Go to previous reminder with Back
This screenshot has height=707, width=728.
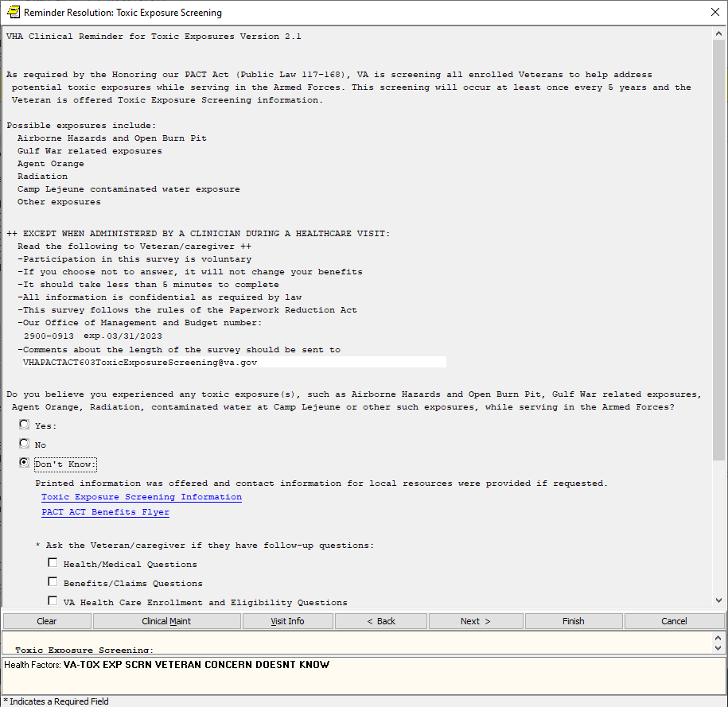pos(380,621)
